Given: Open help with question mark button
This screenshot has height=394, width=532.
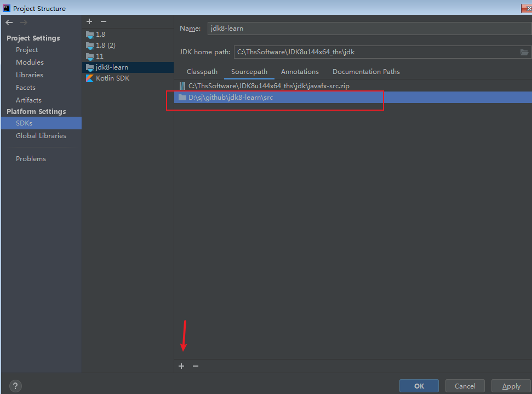Looking at the screenshot, I should point(15,386).
